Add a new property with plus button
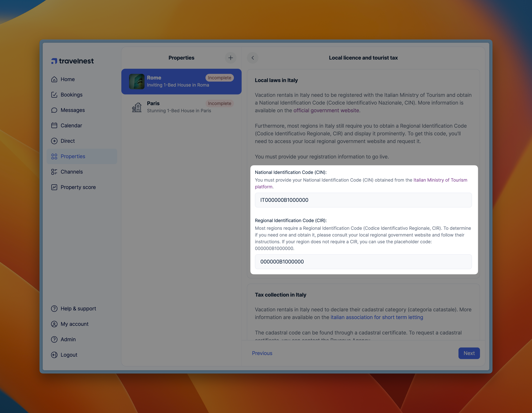The height and width of the screenshot is (413, 532). [230, 58]
